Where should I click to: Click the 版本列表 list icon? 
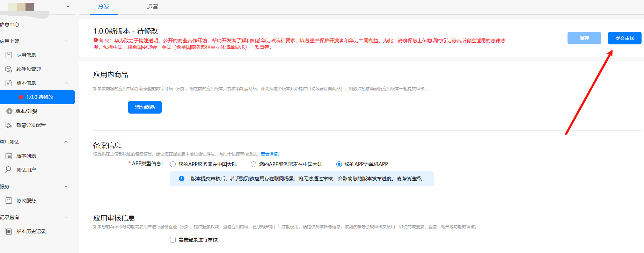pos(9,156)
